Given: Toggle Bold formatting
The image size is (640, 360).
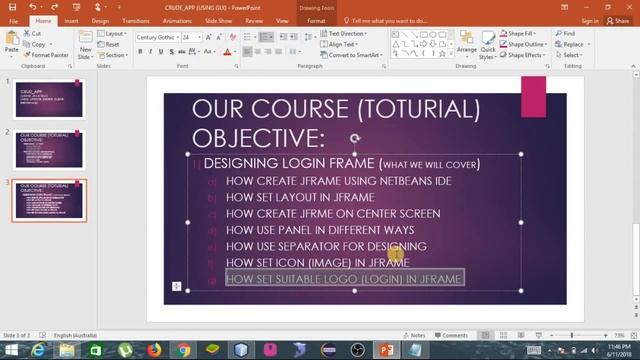Looking at the screenshot, I should (140, 51).
